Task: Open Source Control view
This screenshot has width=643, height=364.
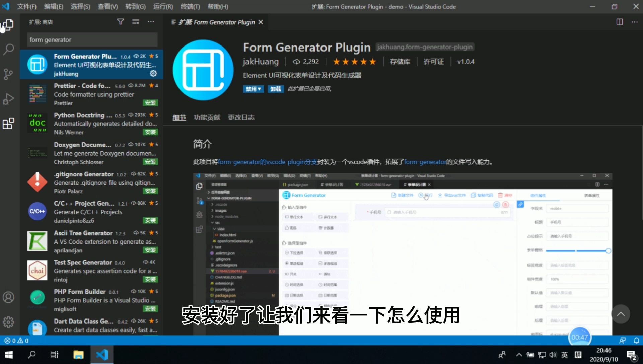Action: [x=8, y=74]
